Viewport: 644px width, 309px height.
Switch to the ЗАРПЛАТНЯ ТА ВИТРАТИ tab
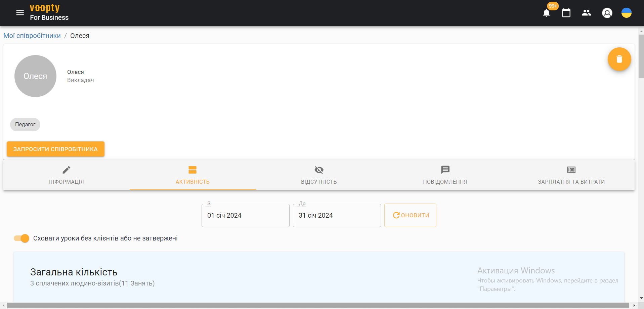571,175
